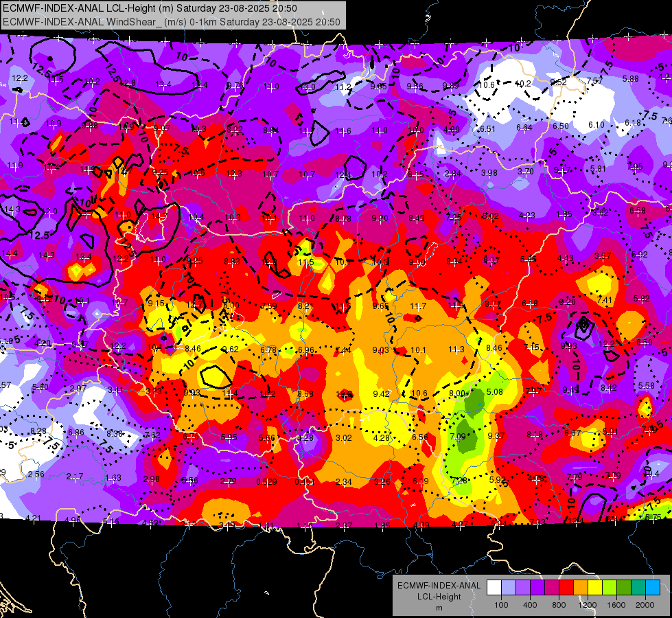Viewport: 672px width, 618px height.
Task: Click the orange legend swatch
Action: pos(581,588)
